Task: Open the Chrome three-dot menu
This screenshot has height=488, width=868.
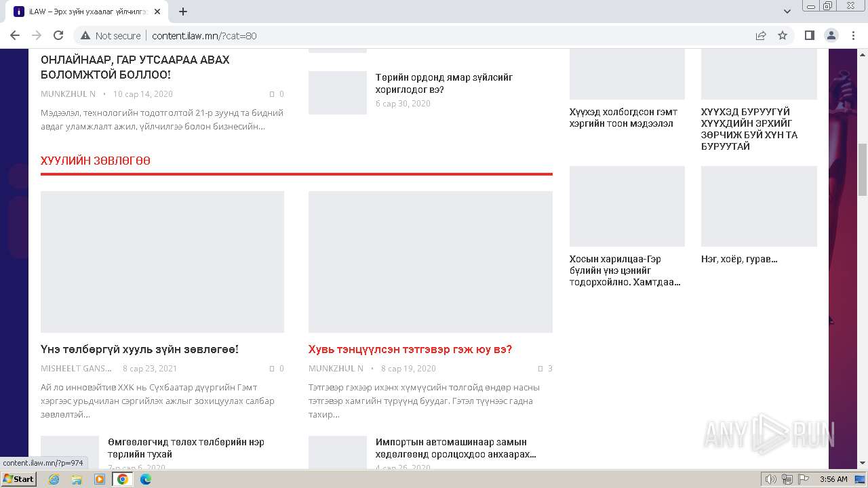Action: pyautogui.click(x=853, y=36)
